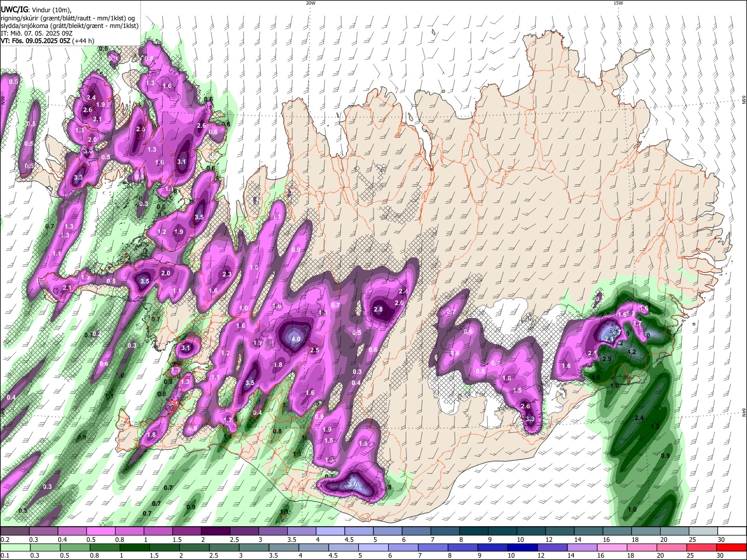Click the pale green swatch labeled 0.1
The image size is (747, 560).
click(15, 547)
